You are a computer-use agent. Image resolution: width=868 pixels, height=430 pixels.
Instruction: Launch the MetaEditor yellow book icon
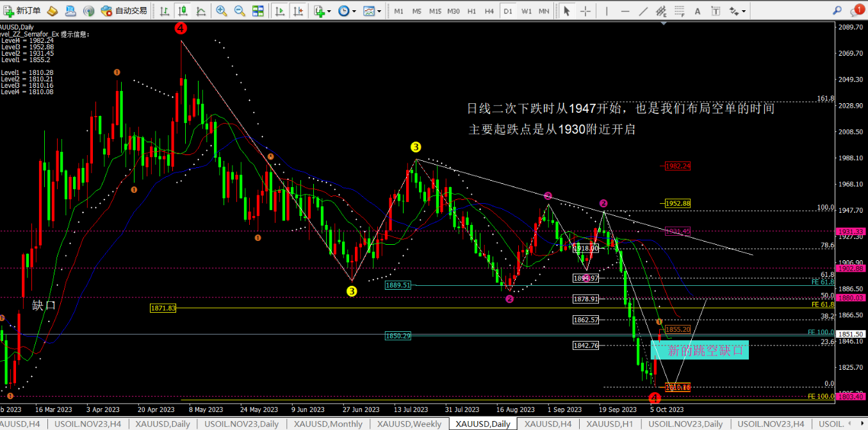[53, 11]
